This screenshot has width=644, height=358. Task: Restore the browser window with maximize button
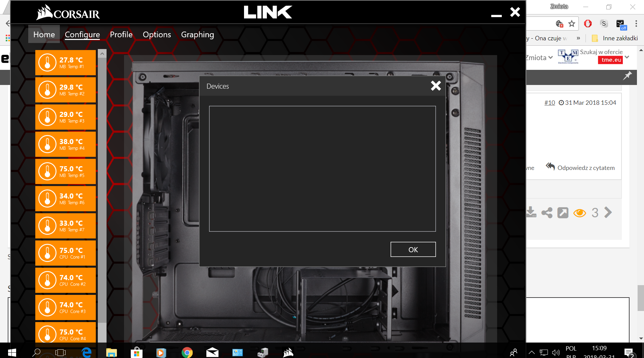(609, 7)
